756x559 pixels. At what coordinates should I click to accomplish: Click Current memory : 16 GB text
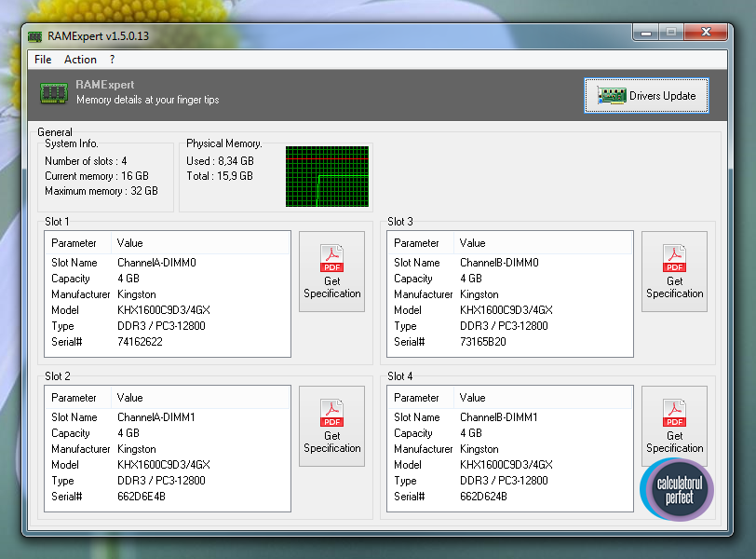point(97,176)
